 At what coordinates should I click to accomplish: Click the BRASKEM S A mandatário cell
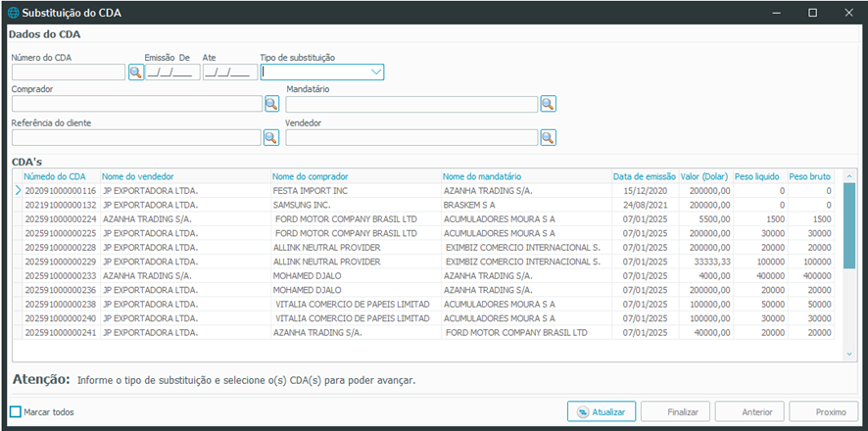point(526,205)
